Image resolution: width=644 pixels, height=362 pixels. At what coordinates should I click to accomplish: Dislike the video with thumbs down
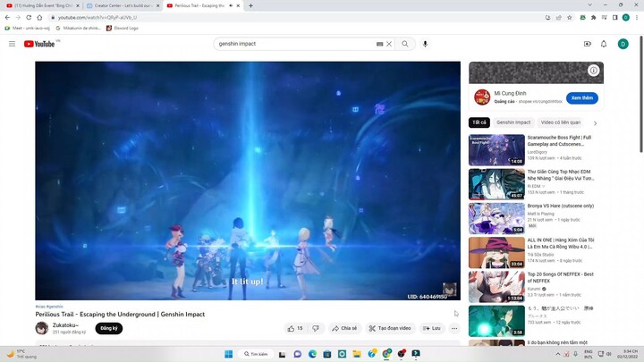coord(316,328)
